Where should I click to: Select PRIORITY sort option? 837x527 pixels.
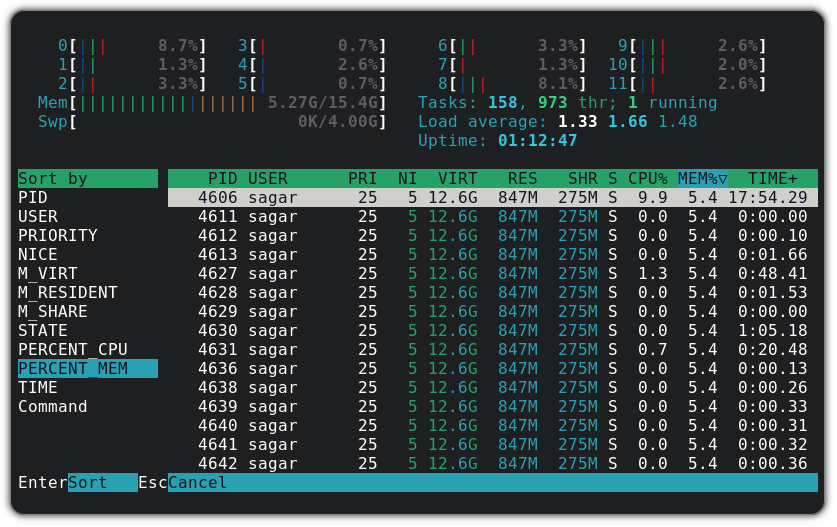58,236
